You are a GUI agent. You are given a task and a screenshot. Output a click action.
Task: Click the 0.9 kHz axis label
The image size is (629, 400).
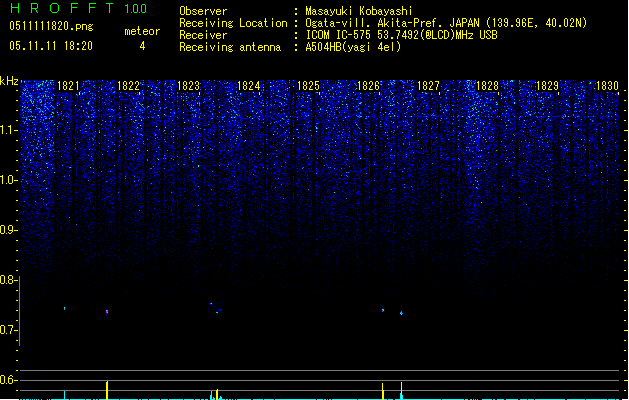8,230
